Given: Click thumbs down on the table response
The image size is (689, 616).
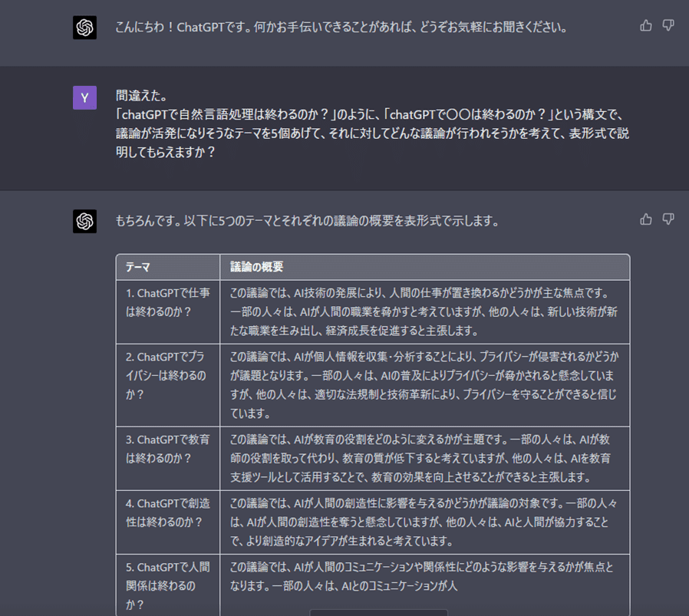Looking at the screenshot, I should pyautogui.click(x=668, y=219).
